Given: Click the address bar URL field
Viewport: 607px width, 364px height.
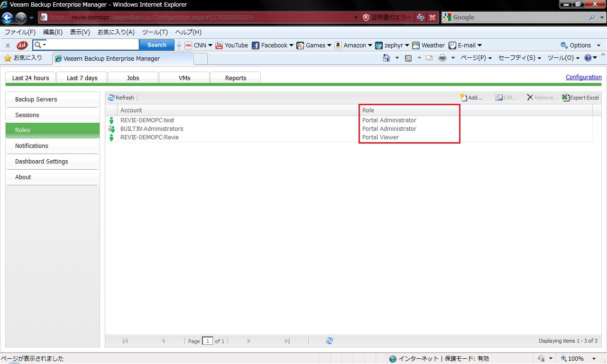Looking at the screenshot, I should [x=199, y=18].
